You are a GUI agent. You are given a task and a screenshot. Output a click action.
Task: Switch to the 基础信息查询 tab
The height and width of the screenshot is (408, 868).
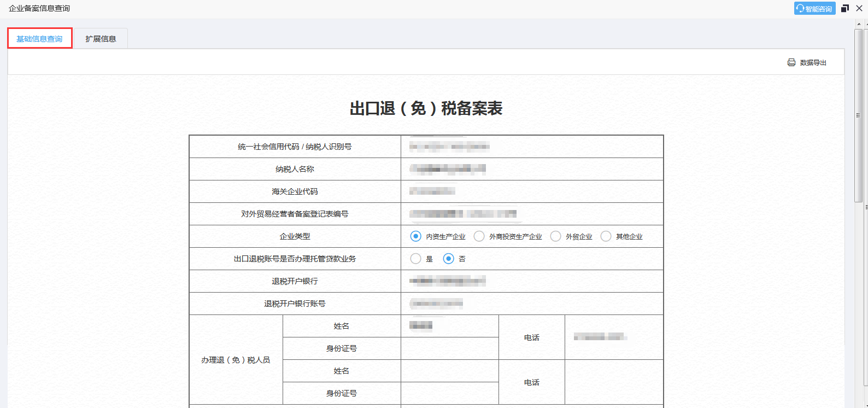pyautogui.click(x=40, y=38)
